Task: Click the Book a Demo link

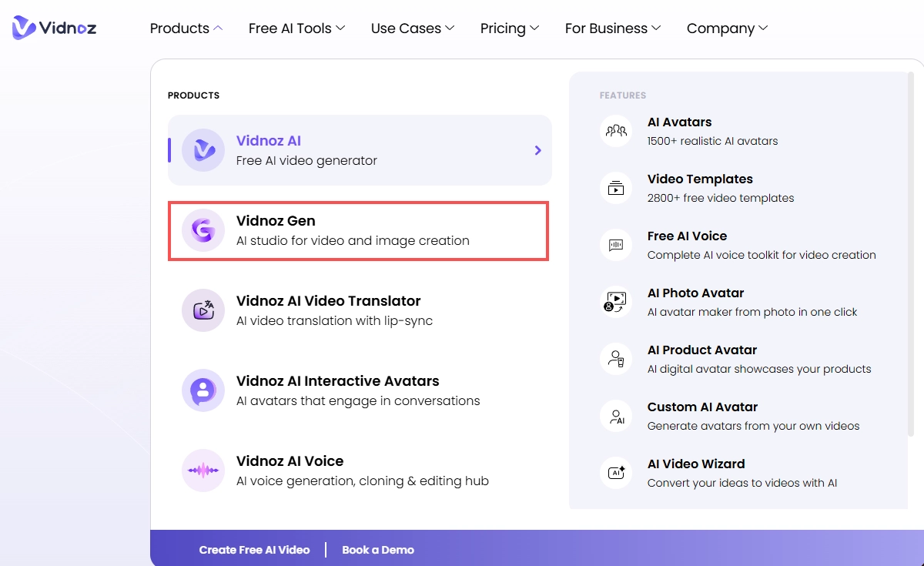Action: [x=378, y=550]
